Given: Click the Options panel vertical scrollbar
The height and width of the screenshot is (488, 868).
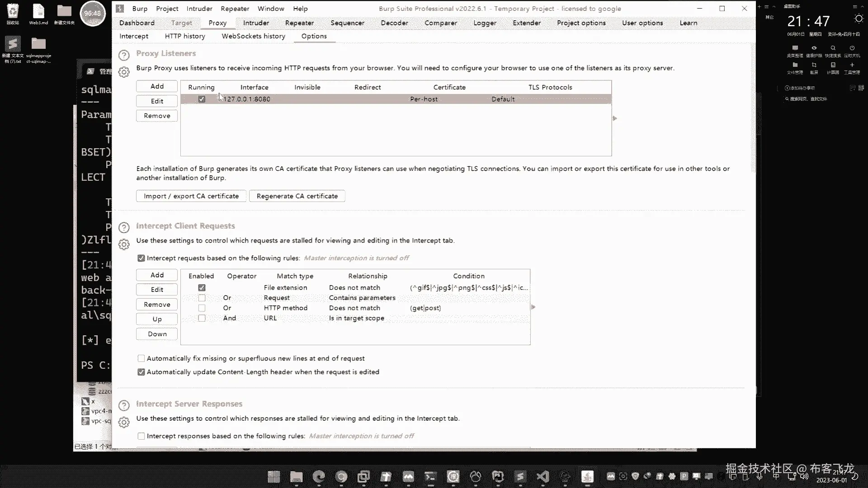Looking at the screenshot, I should [x=753, y=108].
